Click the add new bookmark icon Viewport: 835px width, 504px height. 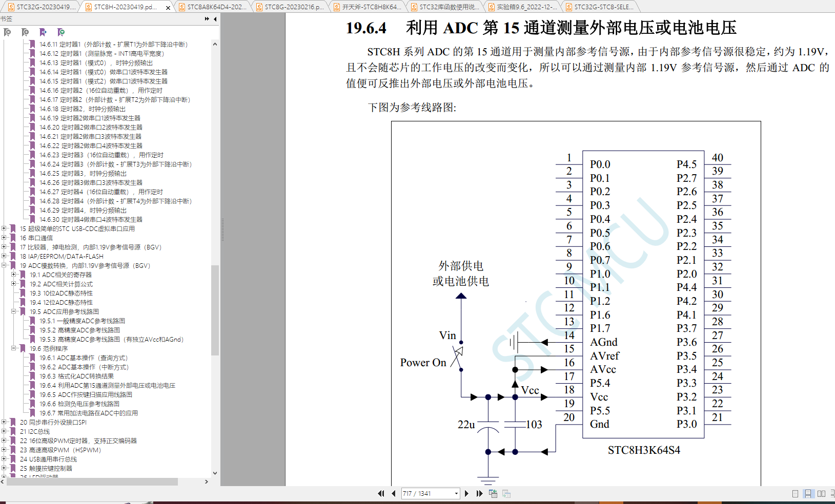click(25, 32)
